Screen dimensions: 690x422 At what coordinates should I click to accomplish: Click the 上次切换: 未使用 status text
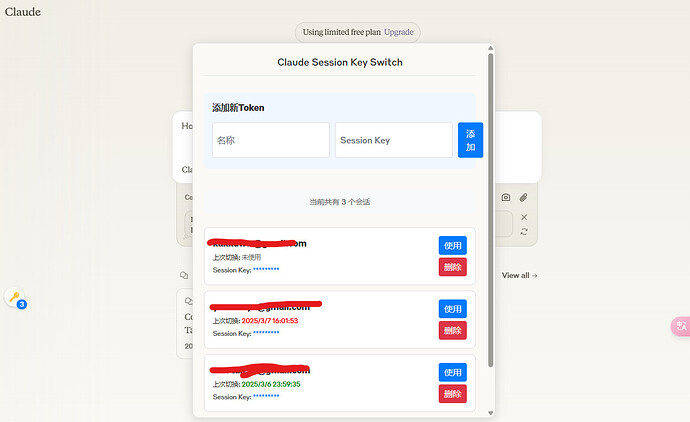(x=237, y=257)
